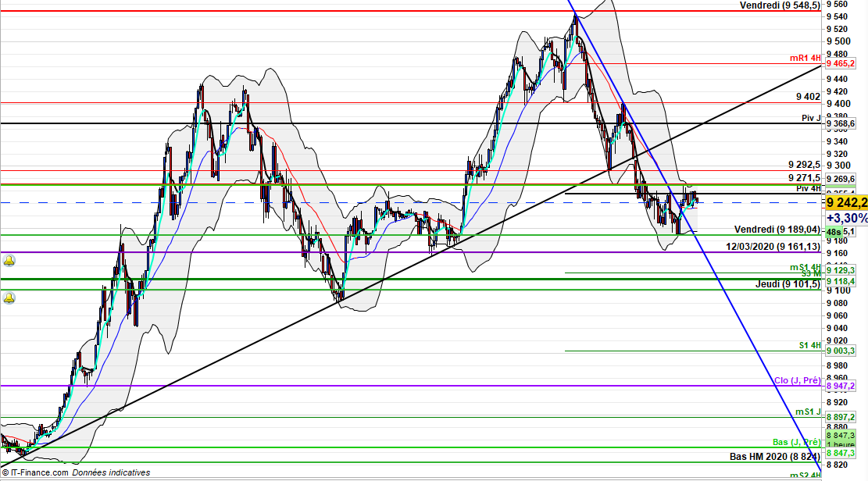Click the 'mS1 J' support label

point(808,412)
